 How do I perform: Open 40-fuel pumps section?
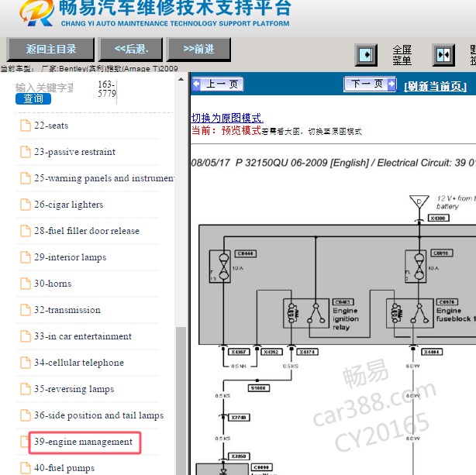(64, 468)
